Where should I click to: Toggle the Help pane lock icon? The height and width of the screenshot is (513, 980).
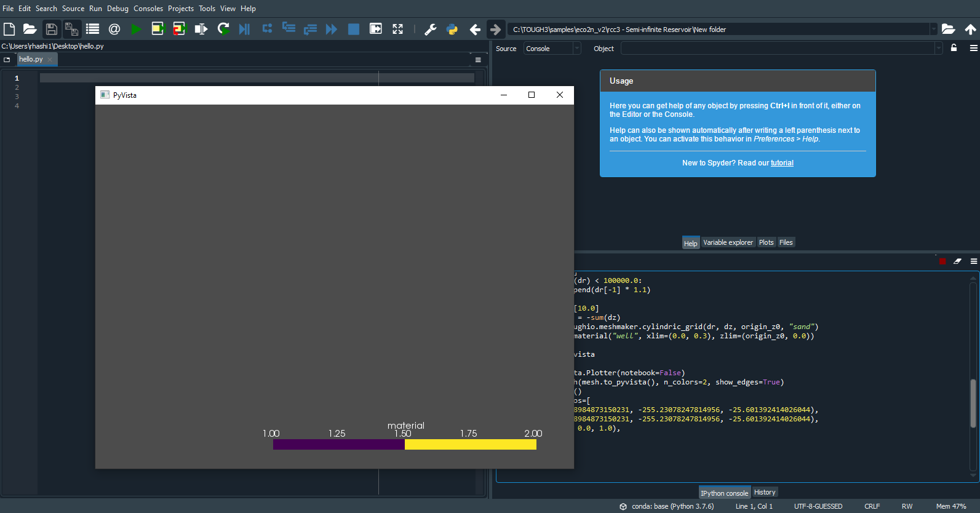pos(954,48)
